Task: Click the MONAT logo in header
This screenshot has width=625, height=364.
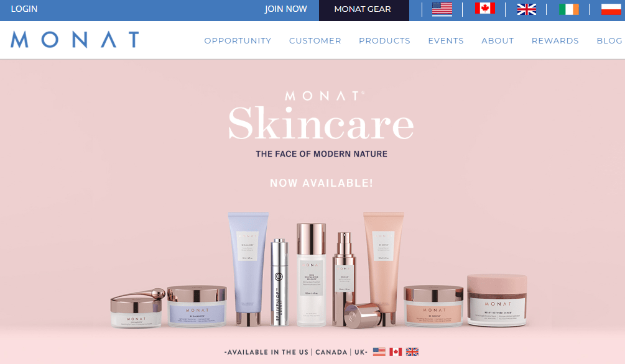Action: [x=75, y=40]
